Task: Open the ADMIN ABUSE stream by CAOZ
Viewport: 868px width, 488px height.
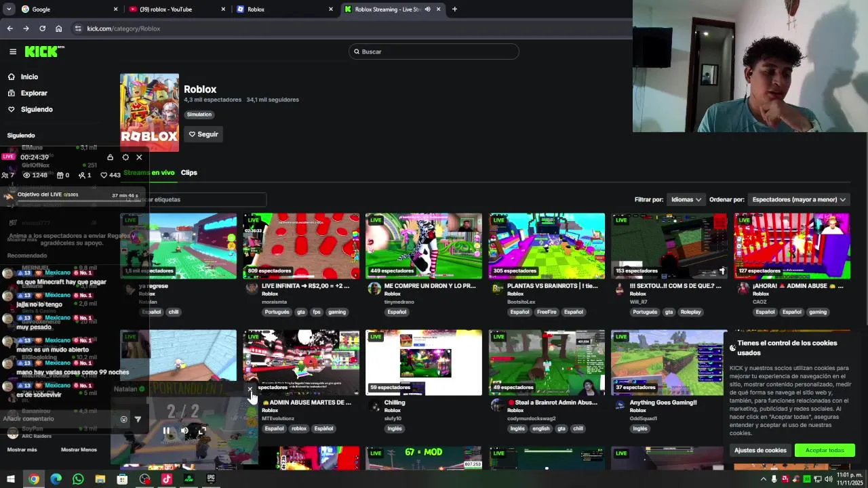Action: 792,246
